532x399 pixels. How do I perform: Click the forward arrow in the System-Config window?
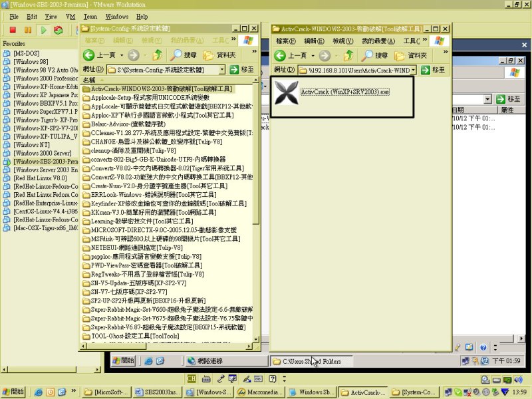tap(134, 55)
